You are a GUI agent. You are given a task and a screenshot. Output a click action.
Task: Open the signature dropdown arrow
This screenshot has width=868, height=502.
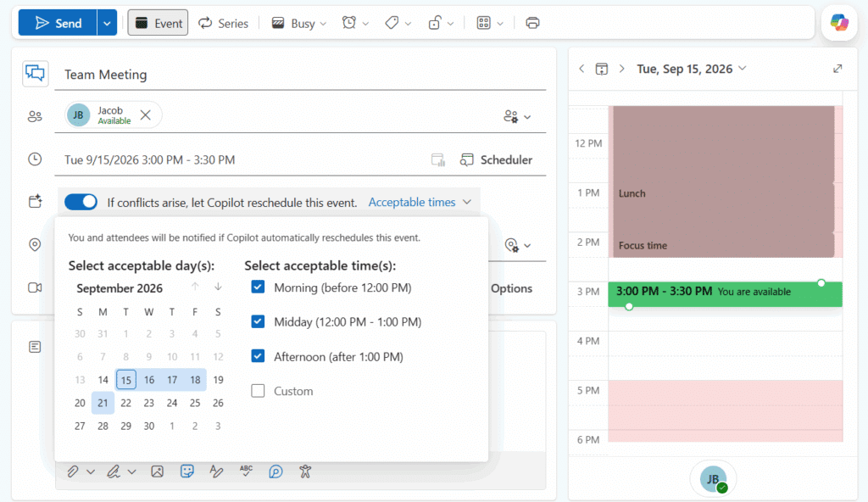pyautogui.click(x=131, y=471)
